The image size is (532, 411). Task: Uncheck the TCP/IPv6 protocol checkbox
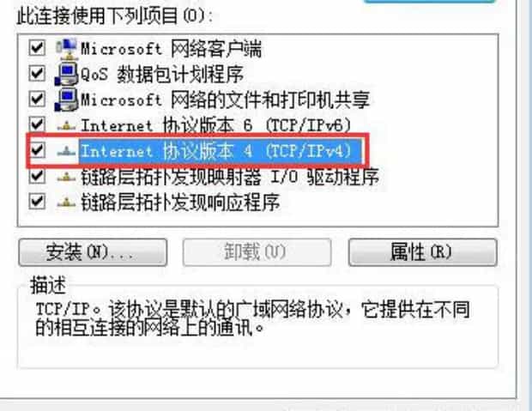coord(37,124)
